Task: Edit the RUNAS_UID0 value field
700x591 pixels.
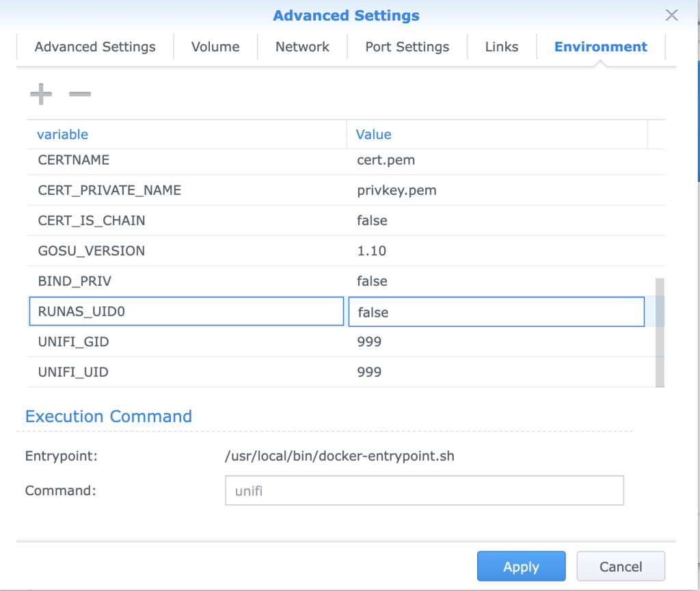Action: pyautogui.click(x=496, y=312)
